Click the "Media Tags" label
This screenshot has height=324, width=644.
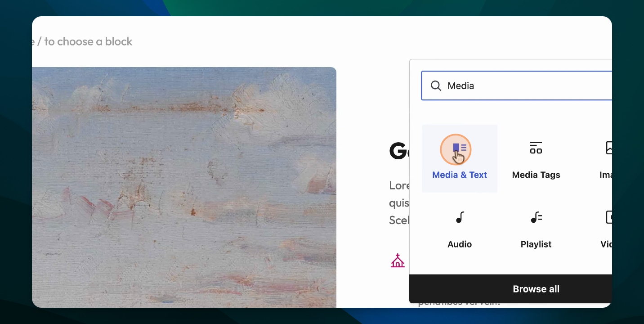536,175
